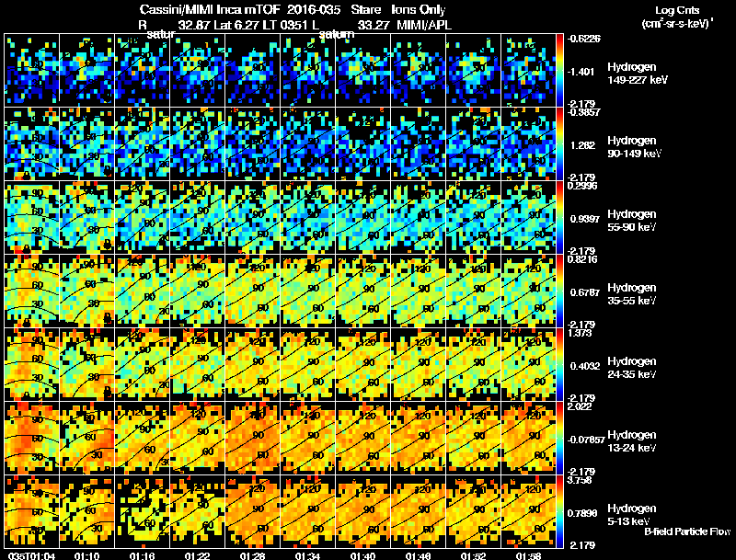Image resolution: width=736 pixels, height=560 pixels.
Task: Click the '01:40' time label
Action: (362, 555)
